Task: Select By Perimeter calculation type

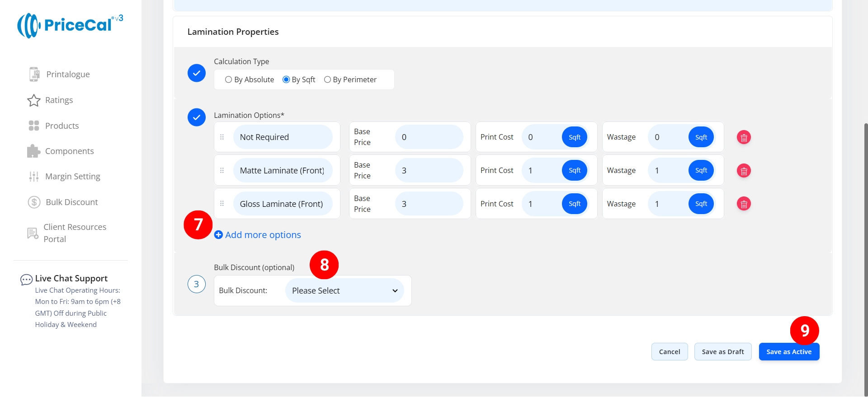Action: tap(328, 80)
